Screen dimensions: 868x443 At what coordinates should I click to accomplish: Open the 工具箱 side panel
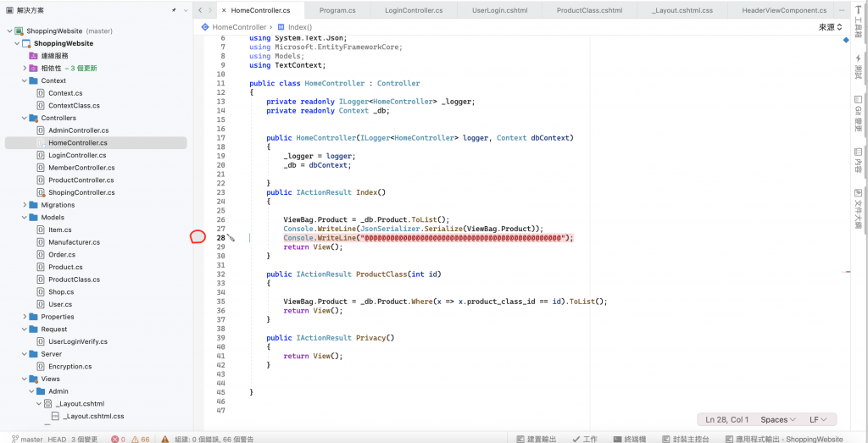pos(859,21)
